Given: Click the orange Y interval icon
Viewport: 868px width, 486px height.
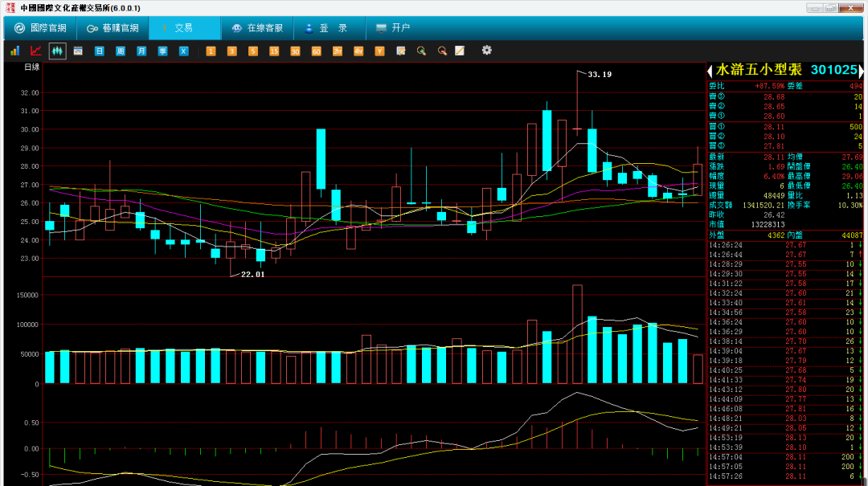Looking at the screenshot, I should (x=379, y=51).
